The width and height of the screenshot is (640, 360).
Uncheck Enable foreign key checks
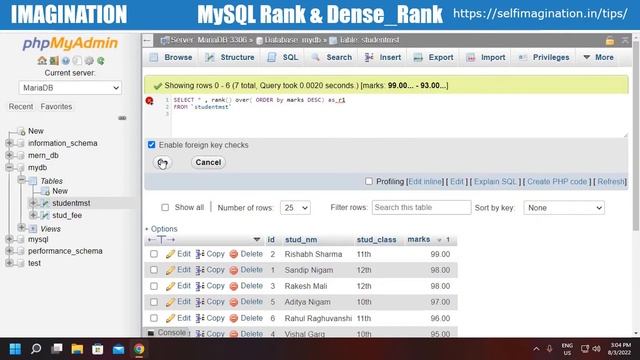151,145
